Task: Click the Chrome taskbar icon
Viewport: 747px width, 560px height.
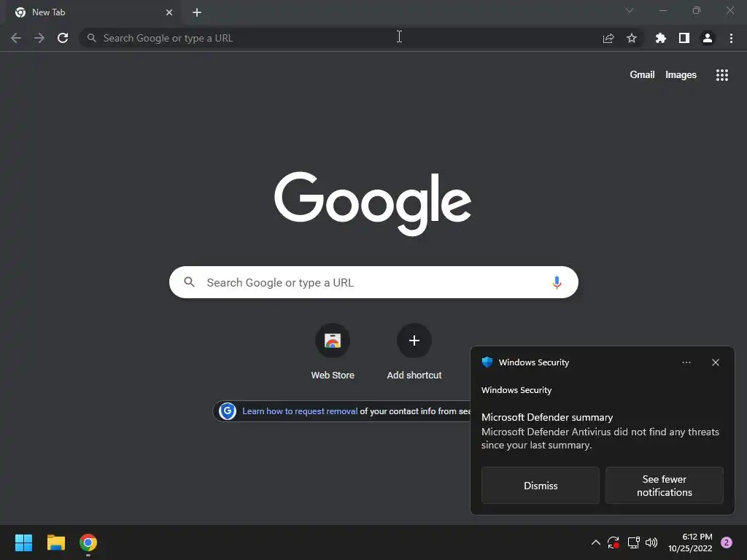Action: 88,542
